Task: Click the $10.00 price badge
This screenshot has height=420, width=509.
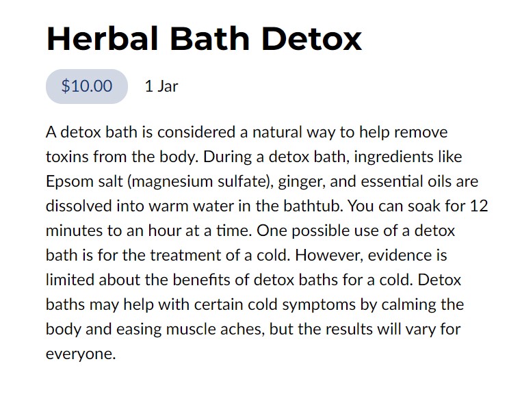Action: pos(87,86)
